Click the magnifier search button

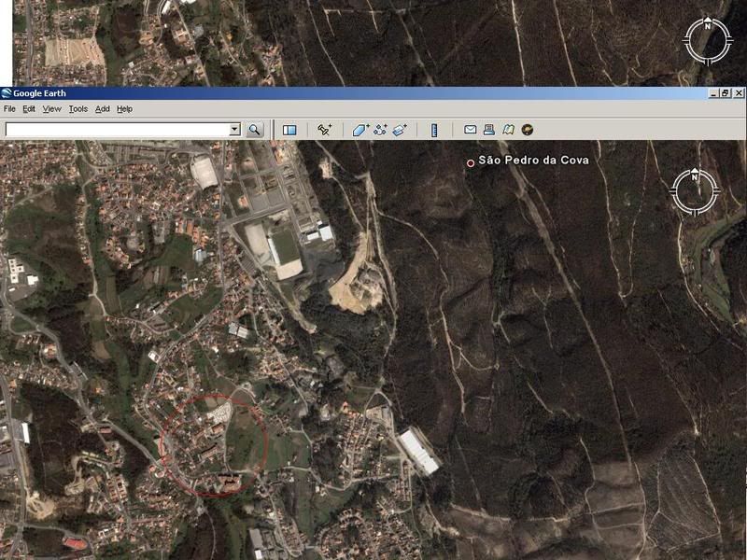click(254, 130)
